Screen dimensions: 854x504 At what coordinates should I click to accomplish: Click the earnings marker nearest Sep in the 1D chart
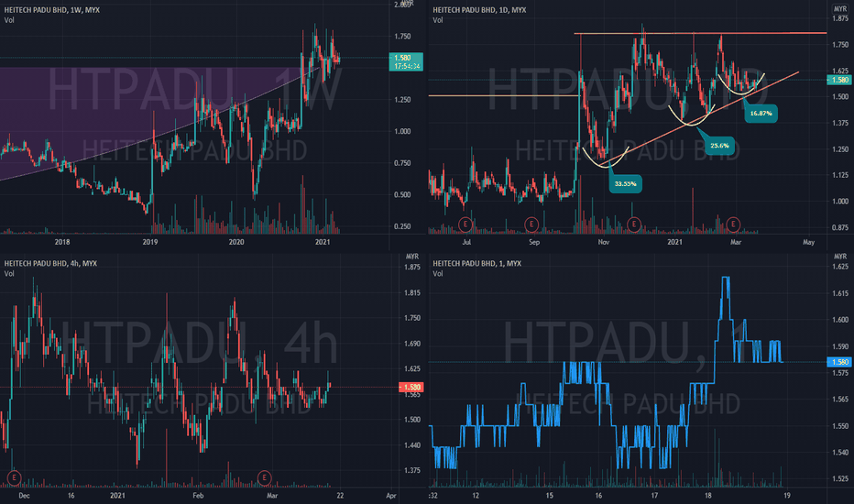pyautogui.click(x=531, y=224)
